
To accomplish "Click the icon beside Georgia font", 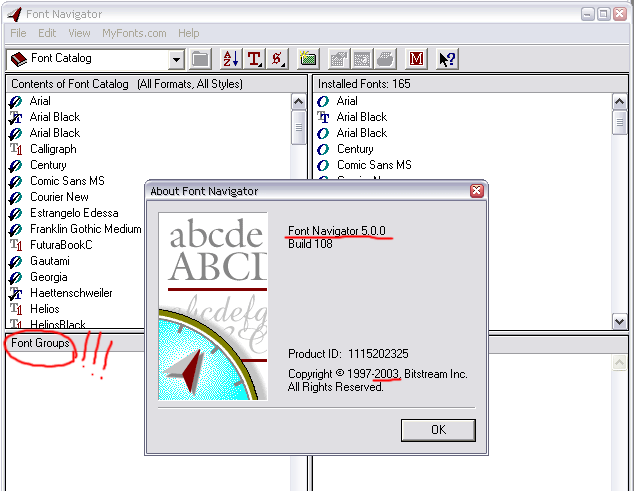I will 15,278.
